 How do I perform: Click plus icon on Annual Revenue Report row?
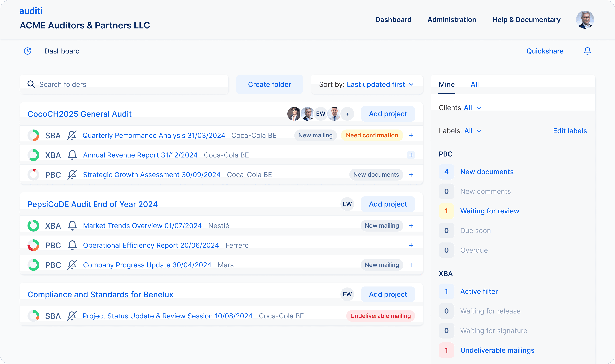click(411, 155)
